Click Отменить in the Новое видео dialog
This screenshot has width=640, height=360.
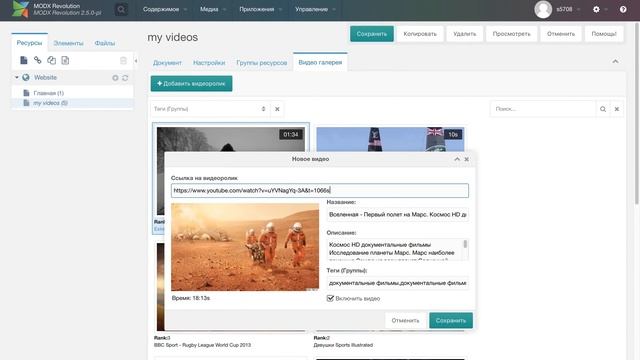pyautogui.click(x=405, y=320)
